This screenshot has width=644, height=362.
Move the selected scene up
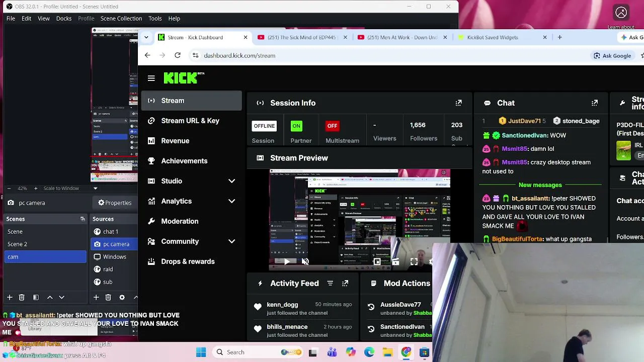tap(50, 298)
